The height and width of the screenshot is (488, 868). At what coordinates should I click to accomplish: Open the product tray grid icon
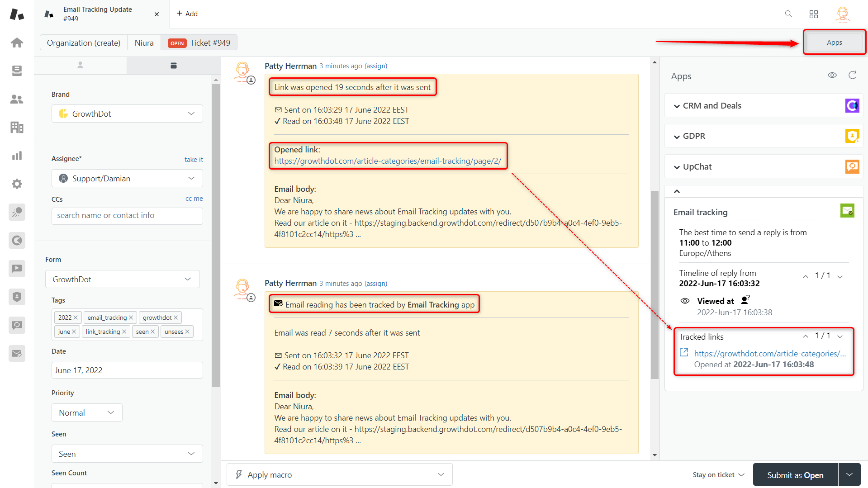click(813, 14)
